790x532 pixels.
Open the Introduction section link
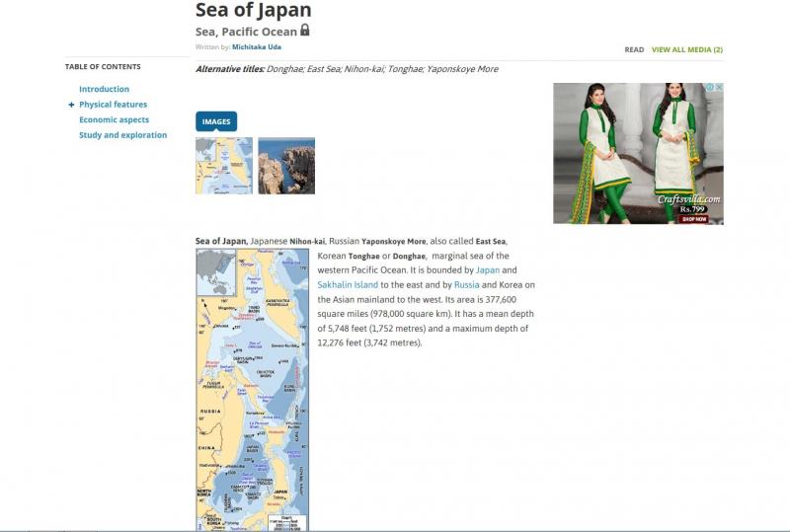pos(104,89)
